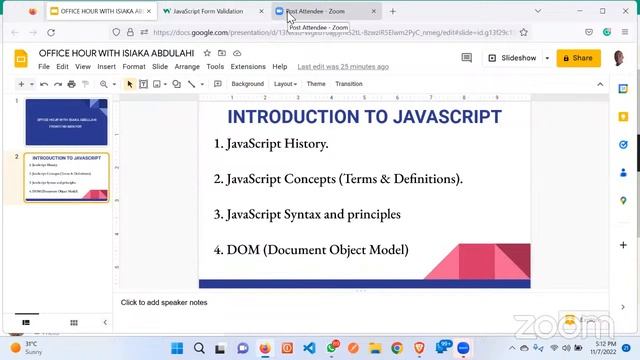Open new slide layout dropdown arrow
The height and width of the screenshot is (360, 640).
point(32,84)
